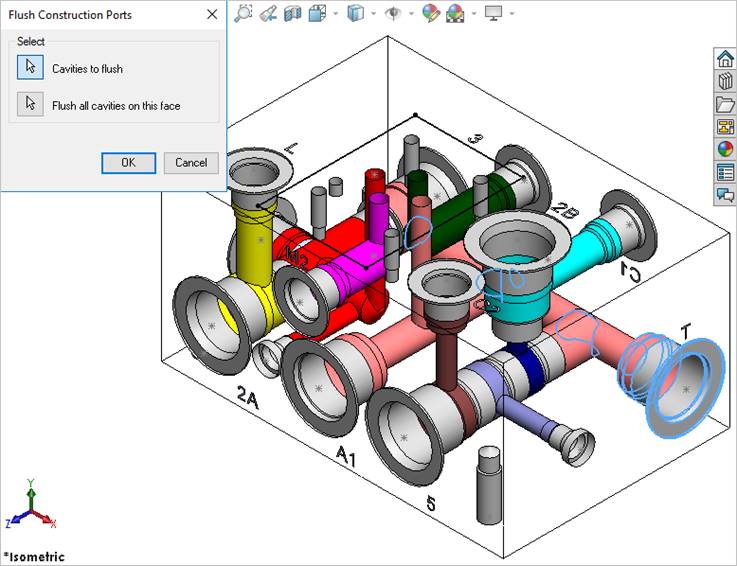Open the SOLIDWORKS Resources home tab

click(725, 59)
